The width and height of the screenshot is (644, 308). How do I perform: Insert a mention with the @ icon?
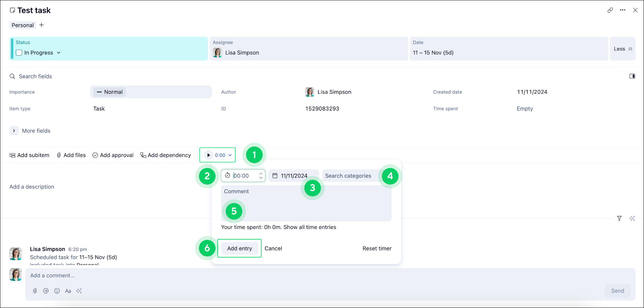[46, 291]
